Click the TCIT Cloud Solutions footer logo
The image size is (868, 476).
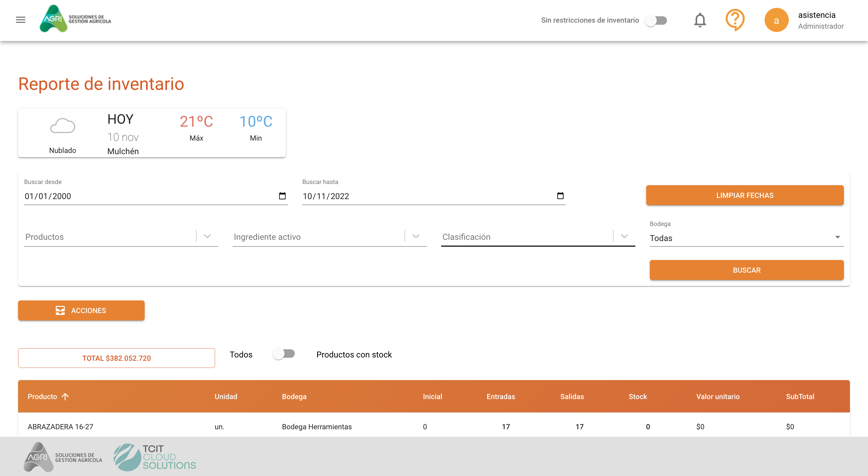pos(154,457)
